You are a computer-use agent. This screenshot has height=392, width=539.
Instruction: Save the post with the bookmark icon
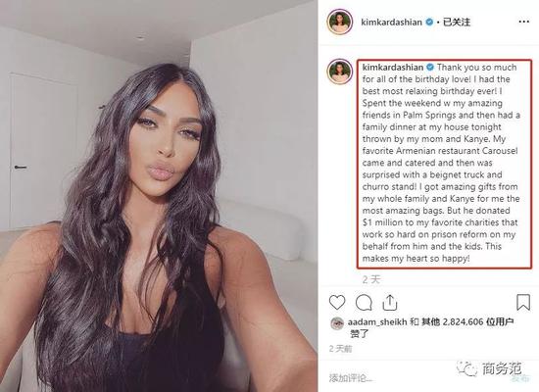pyautogui.click(x=523, y=302)
